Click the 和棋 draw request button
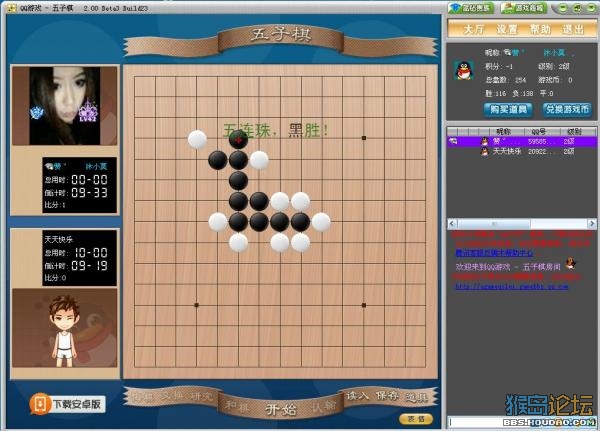This screenshot has width=600, height=431. (x=237, y=405)
